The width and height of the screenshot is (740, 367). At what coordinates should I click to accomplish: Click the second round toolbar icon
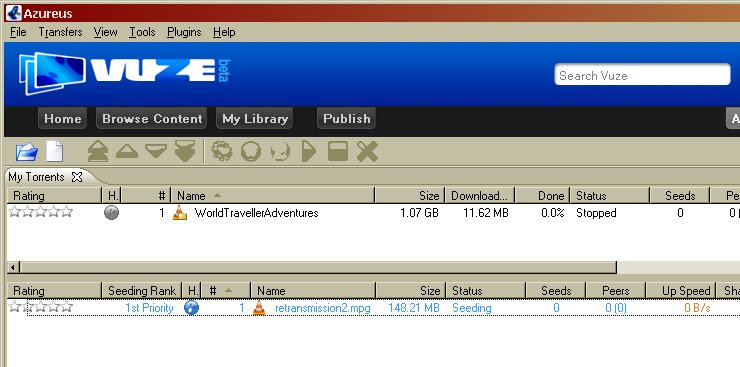click(251, 151)
